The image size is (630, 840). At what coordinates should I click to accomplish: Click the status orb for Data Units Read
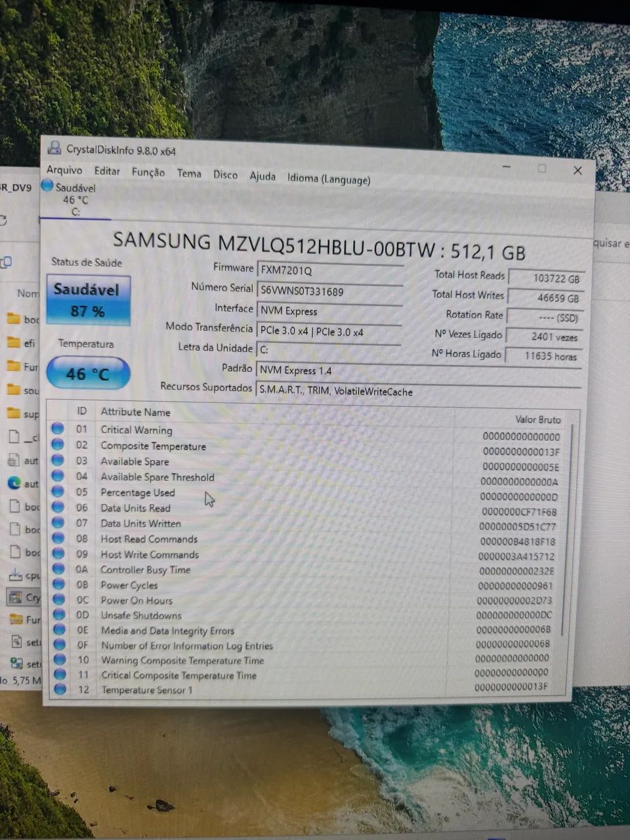[x=58, y=507]
